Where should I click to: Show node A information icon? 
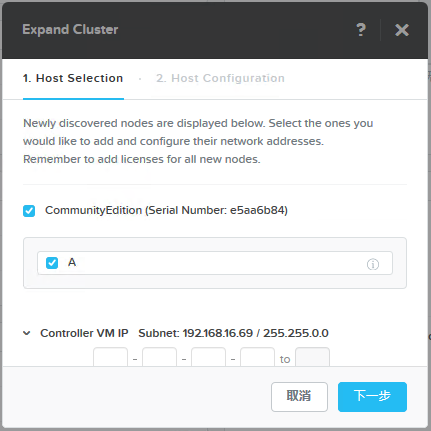click(373, 264)
